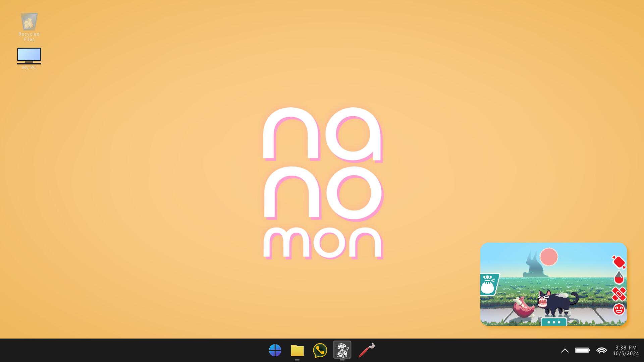Open the green phone app from taskbar
644x362 pixels.
[319, 350]
